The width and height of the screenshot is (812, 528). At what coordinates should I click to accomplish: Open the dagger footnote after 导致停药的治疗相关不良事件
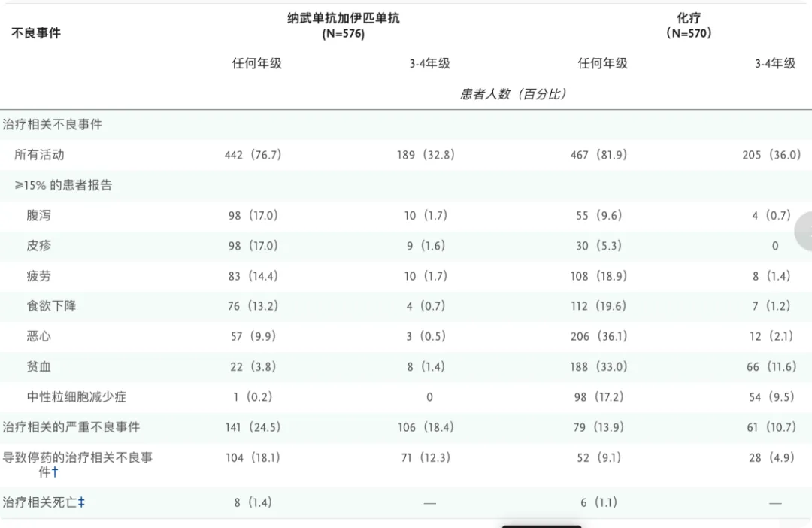55,472
